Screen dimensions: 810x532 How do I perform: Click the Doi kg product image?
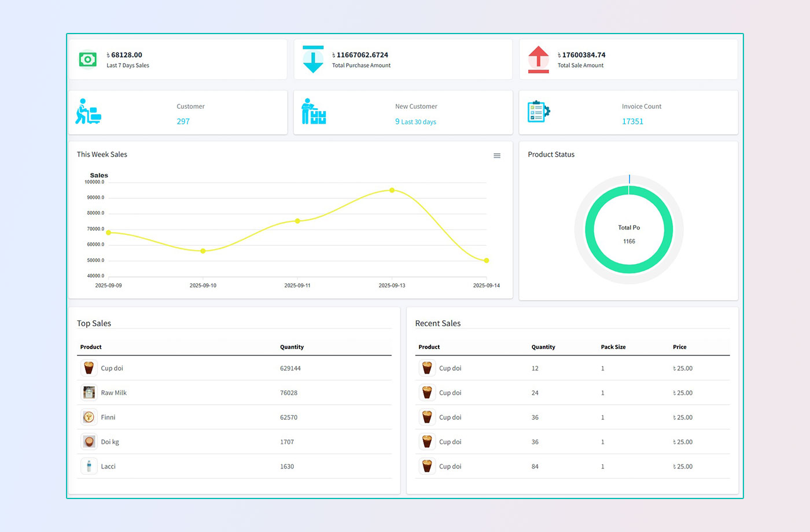tap(89, 442)
